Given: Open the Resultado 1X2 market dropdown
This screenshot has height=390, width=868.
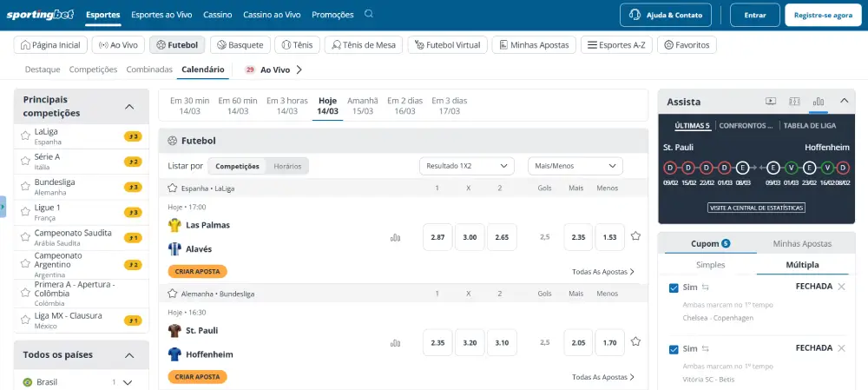Looking at the screenshot, I should pyautogui.click(x=467, y=166).
